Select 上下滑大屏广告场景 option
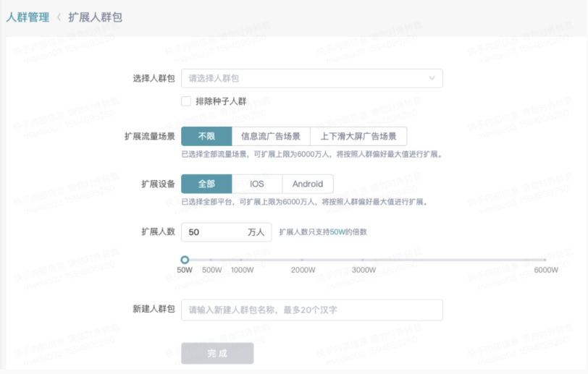This screenshot has height=374, width=588. click(358, 136)
